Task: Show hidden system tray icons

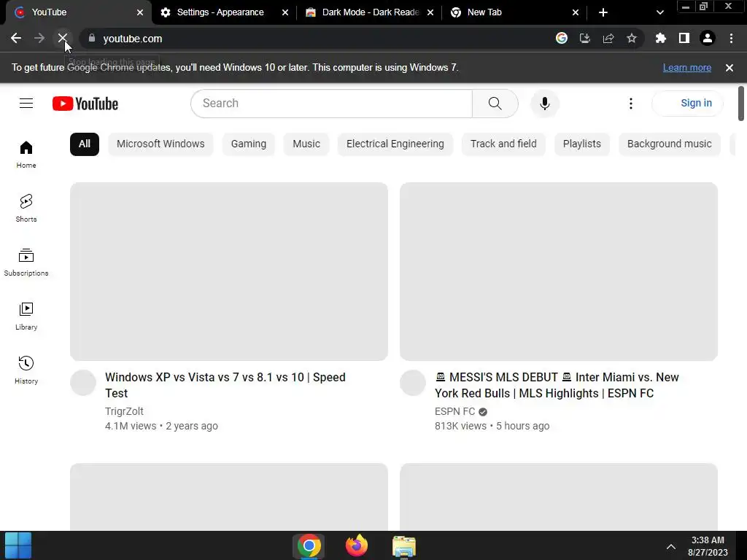Action: tap(671, 546)
